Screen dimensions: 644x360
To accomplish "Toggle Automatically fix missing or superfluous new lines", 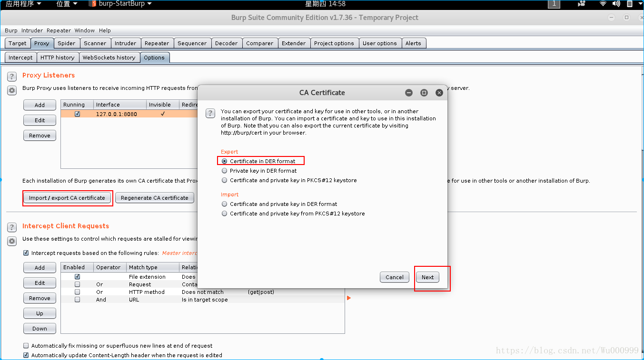I will pyautogui.click(x=26, y=346).
